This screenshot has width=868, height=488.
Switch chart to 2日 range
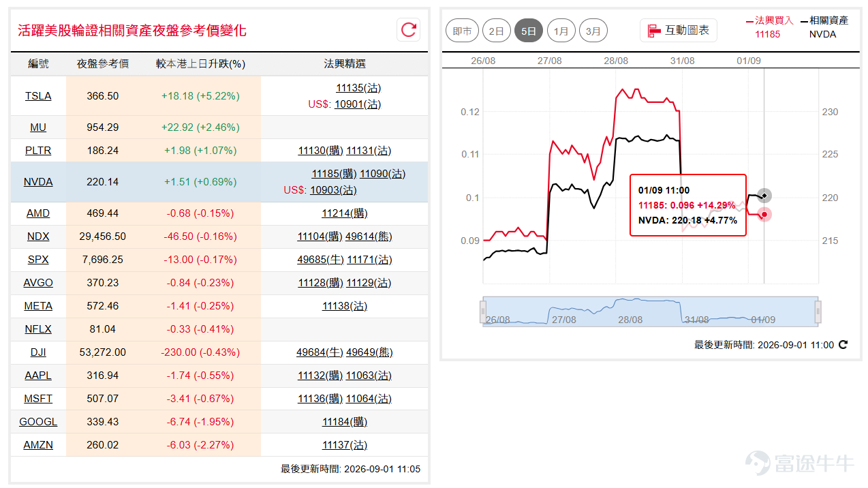click(x=497, y=31)
